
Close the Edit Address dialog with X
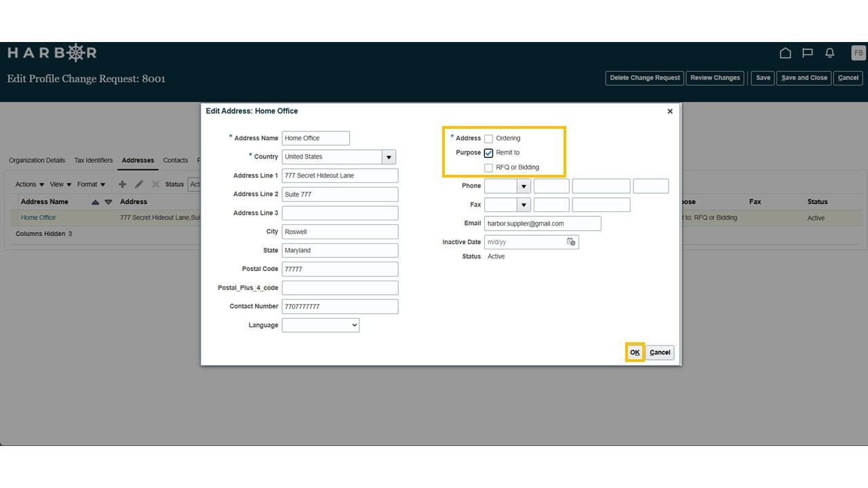(x=670, y=111)
